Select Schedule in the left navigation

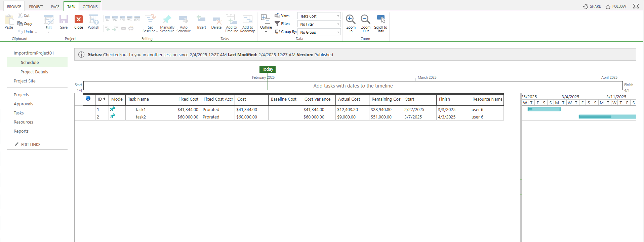click(37, 62)
